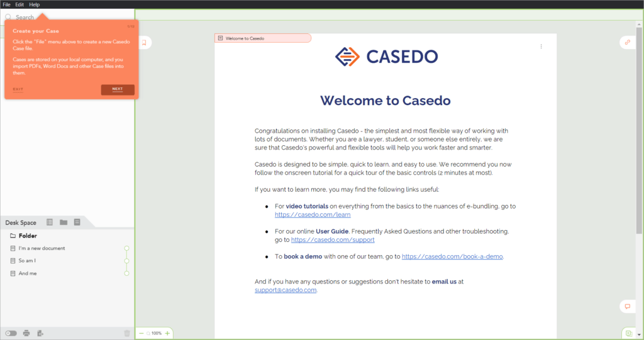Image resolution: width=644 pixels, height=340 pixels.
Task: Open the casedo.com/learn link
Action: click(x=313, y=215)
